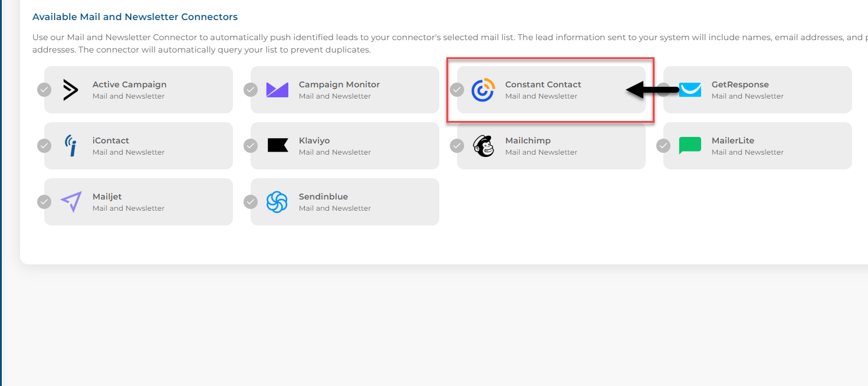This screenshot has height=386, width=868.
Task: Click 'Available Mail and Newsletter Connectors' heading
Action: [x=135, y=17]
